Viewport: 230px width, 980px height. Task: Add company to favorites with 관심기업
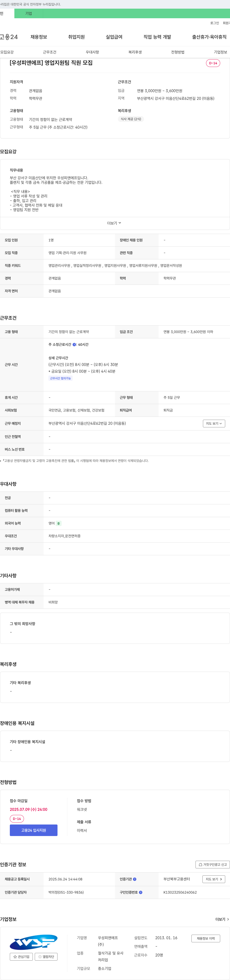(21, 956)
